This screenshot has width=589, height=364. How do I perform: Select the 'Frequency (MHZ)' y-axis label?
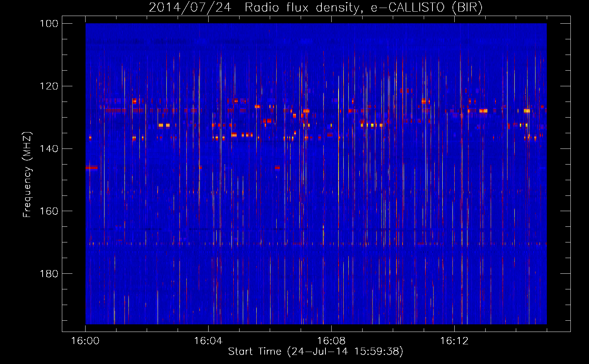click(x=27, y=174)
